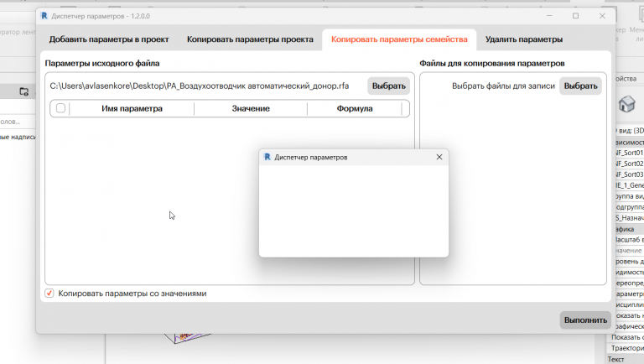
Task: Close the Диспетчер параметров 1.2.0.0 window
Action: click(x=602, y=16)
